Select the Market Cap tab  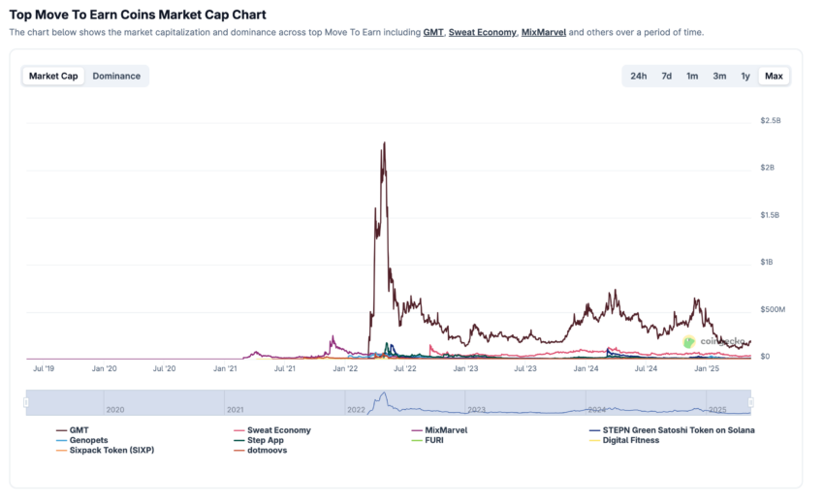(x=53, y=77)
